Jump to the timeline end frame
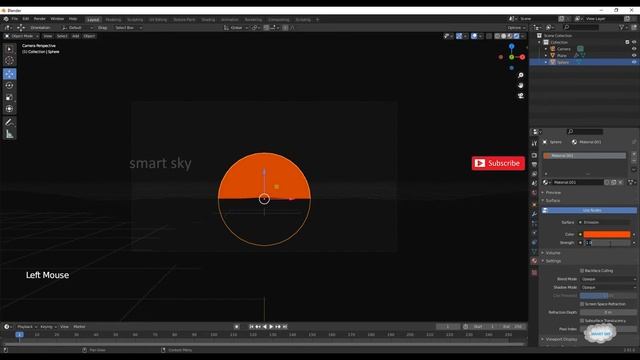The height and width of the screenshot is (360, 640). point(285,327)
